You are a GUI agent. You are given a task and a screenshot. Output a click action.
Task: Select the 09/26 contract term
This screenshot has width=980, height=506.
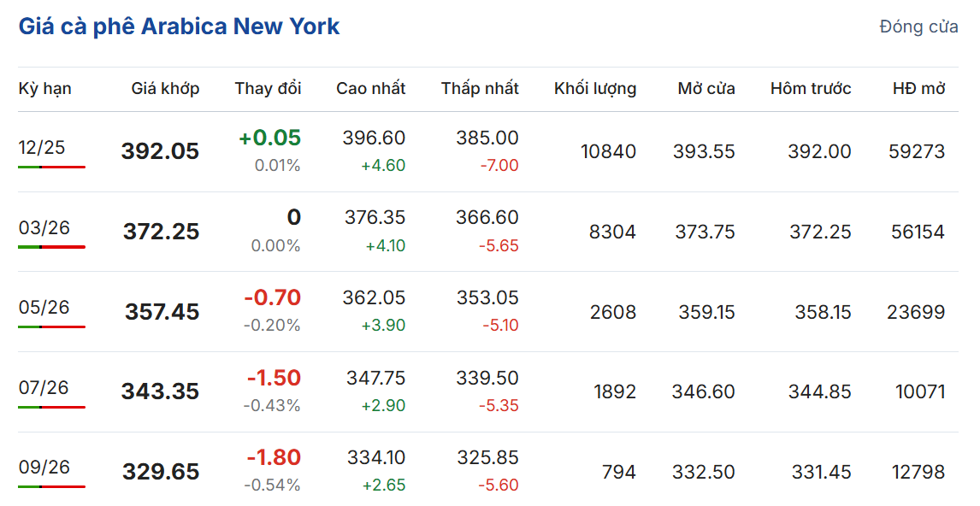tap(44, 467)
